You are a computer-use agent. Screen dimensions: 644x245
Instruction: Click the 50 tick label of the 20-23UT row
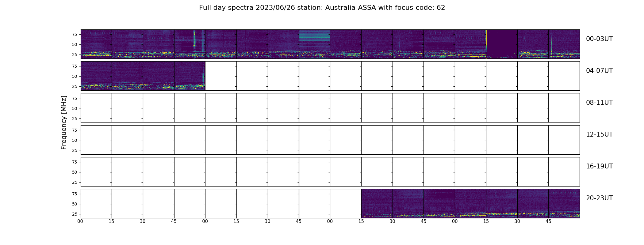click(74, 204)
